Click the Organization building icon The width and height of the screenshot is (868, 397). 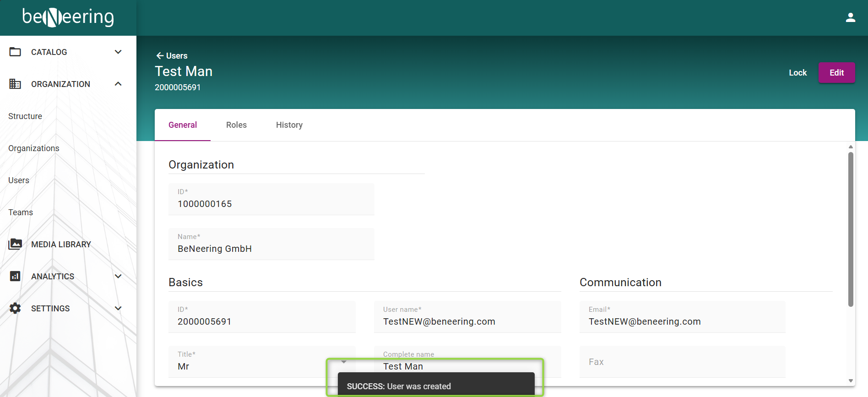point(15,84)
